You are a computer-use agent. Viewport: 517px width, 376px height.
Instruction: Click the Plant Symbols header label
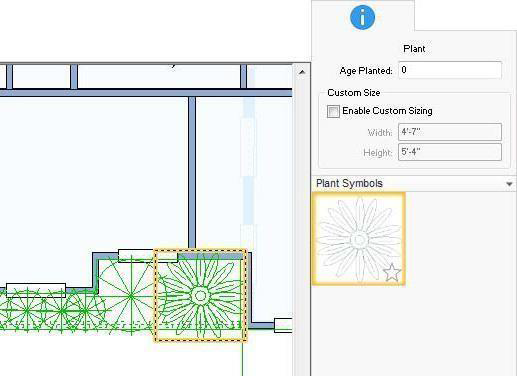(349, 183)
